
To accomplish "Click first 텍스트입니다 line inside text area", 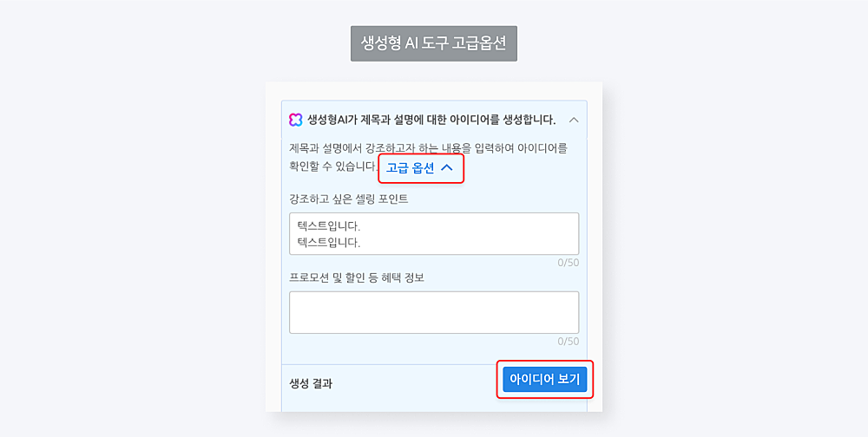I will [329, 226].
